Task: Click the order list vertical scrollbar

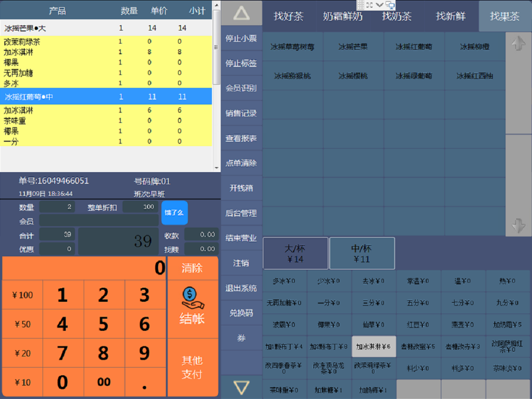Action: [217, 48]
